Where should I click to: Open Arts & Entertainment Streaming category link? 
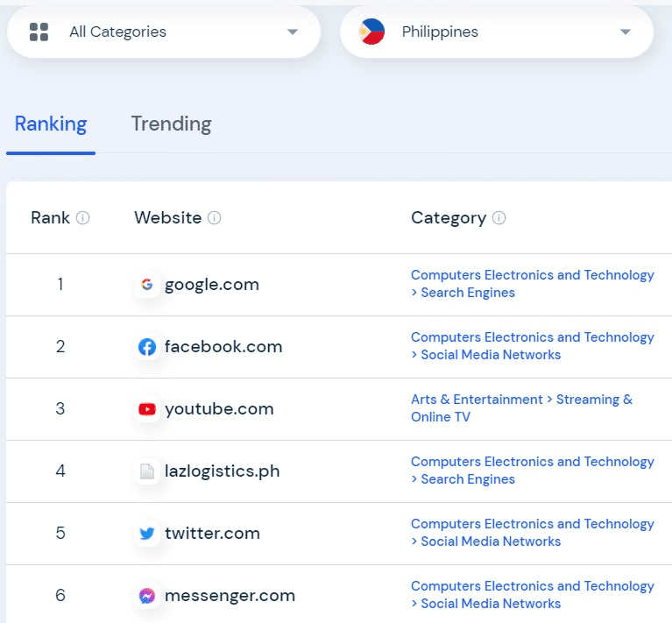[521, 408]
